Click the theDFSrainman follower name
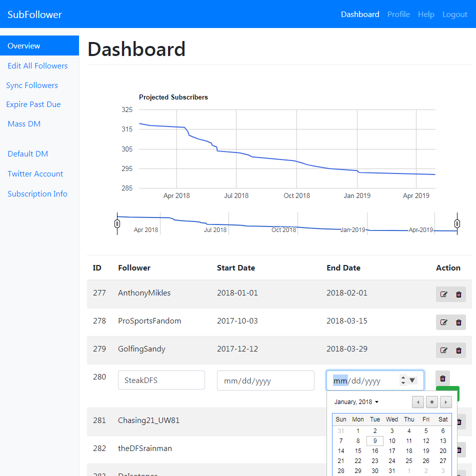The image size is (476, 476). point(145,448)
